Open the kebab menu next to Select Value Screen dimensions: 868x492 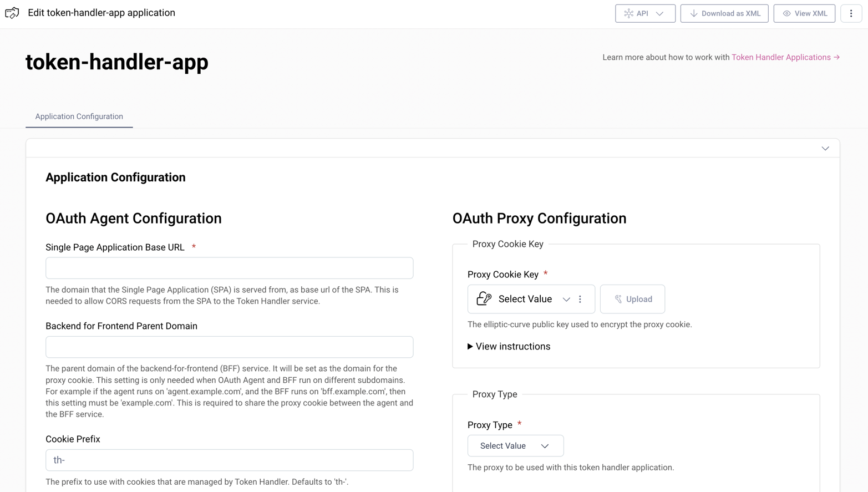[580, 298]
